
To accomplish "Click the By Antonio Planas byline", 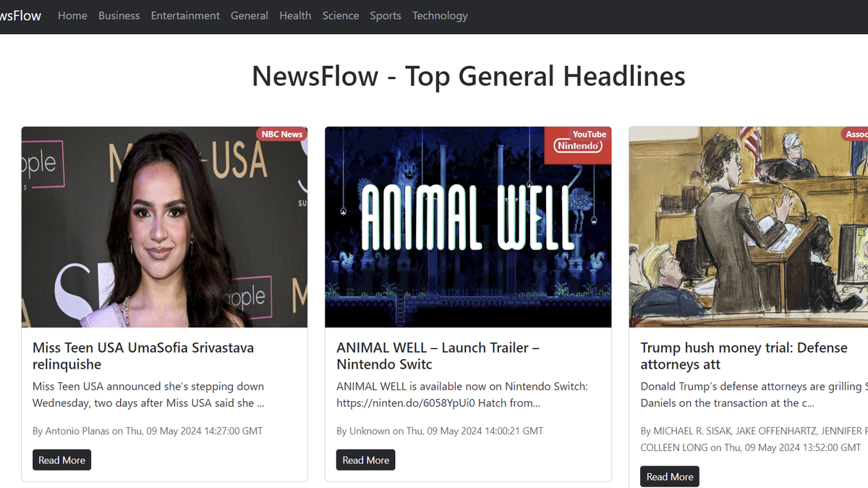I will point(148,431).
